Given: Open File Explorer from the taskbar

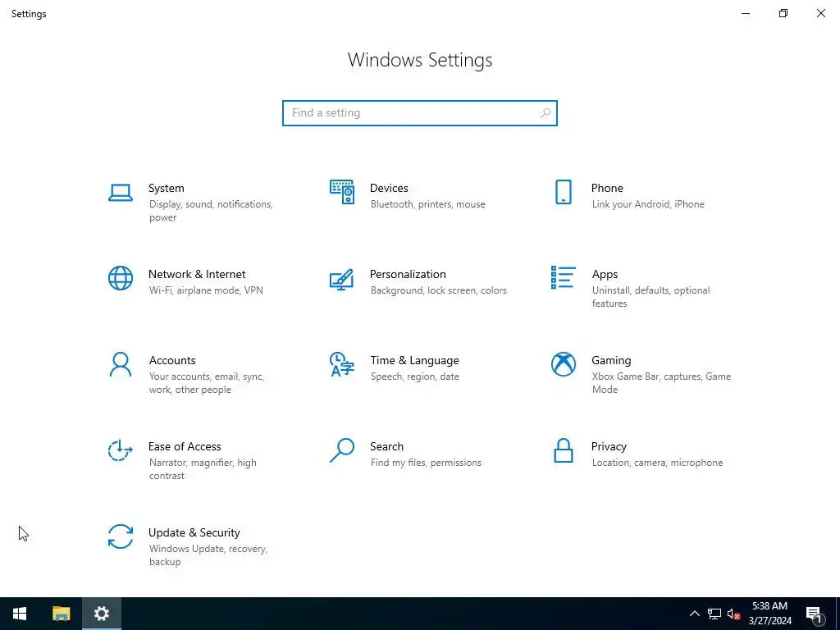Looking at the screenshot, I should (61, 614).
